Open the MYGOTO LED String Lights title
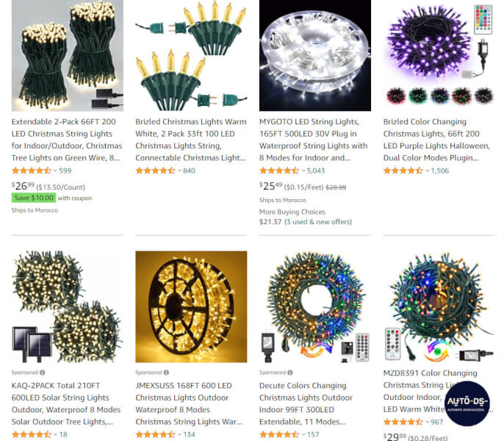The image size is (504, 441). coord(314,140)
